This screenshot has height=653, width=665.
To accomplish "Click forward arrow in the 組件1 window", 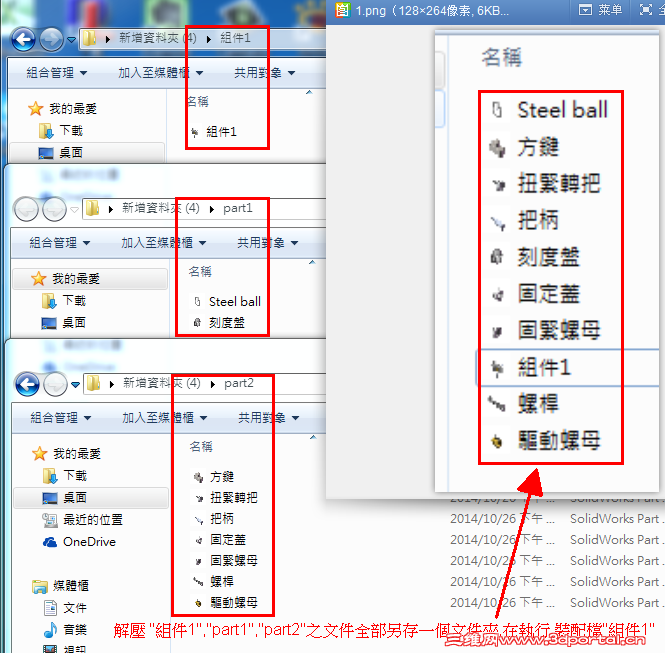I will [x=51, y=39].
